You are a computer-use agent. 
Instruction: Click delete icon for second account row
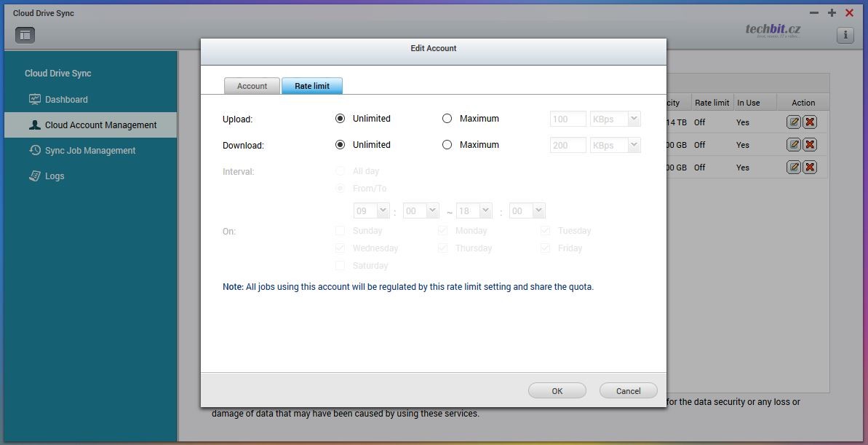point(809,145)
